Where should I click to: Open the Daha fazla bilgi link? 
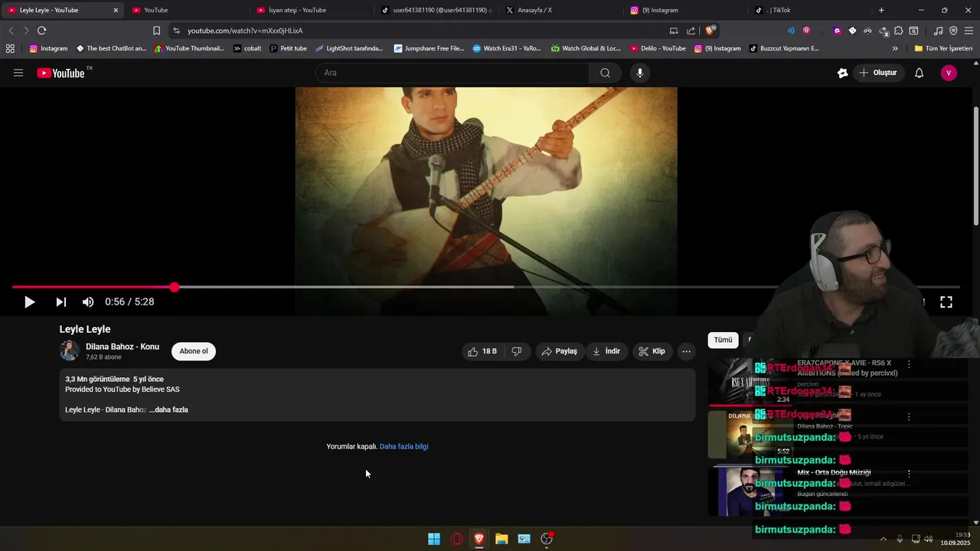tap(404, 447)
